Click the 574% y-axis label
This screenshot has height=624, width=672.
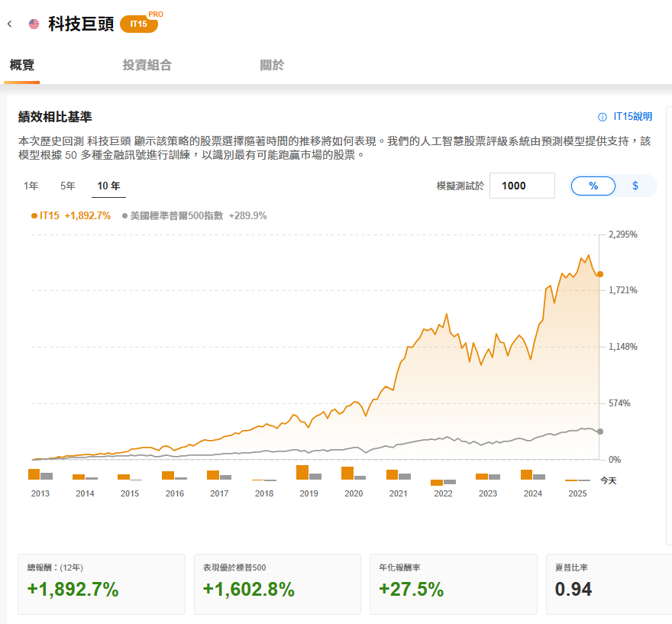click(619, 403)
